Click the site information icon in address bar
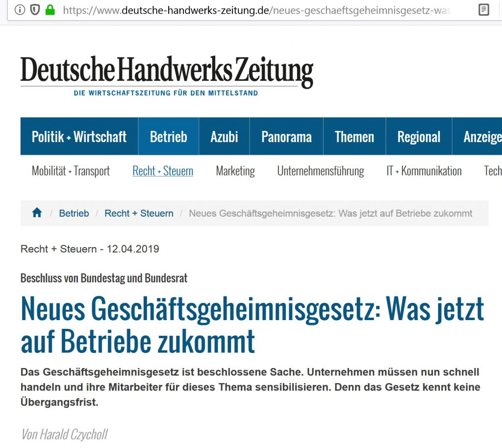The width and height of the screenshot is (502, 448). point(20,10)
